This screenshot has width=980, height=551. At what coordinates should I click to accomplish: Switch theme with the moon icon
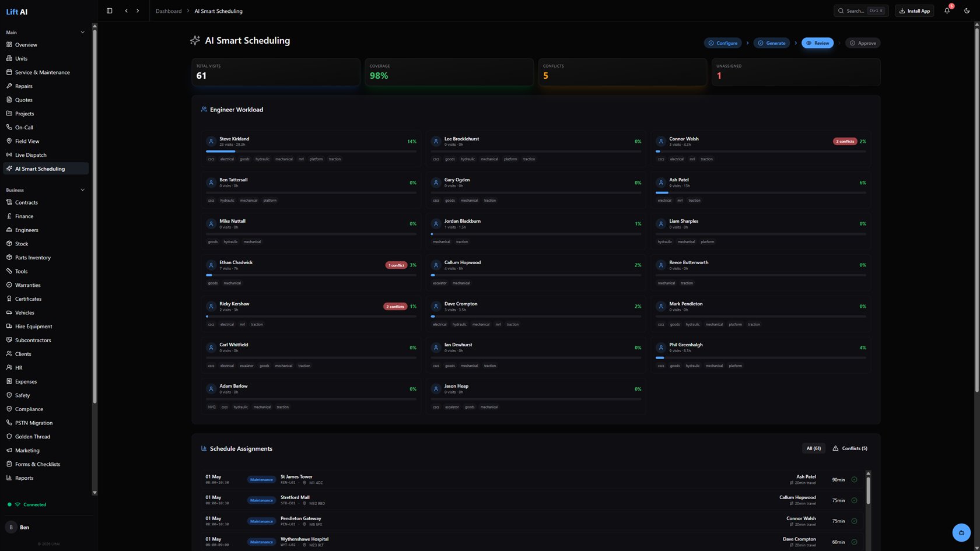tap(967, 10)
